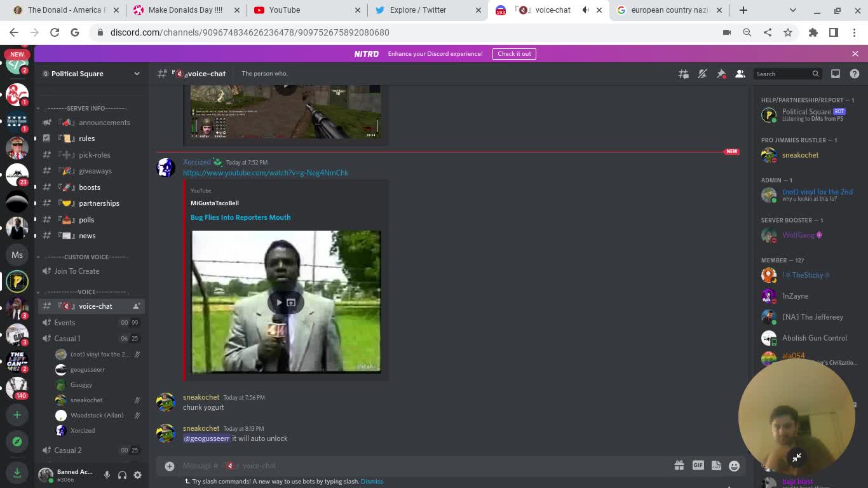Open Bug Flies Into Reporters Mouth title link
Viewport: 868px width, 488px height.
tap(240, 217)
